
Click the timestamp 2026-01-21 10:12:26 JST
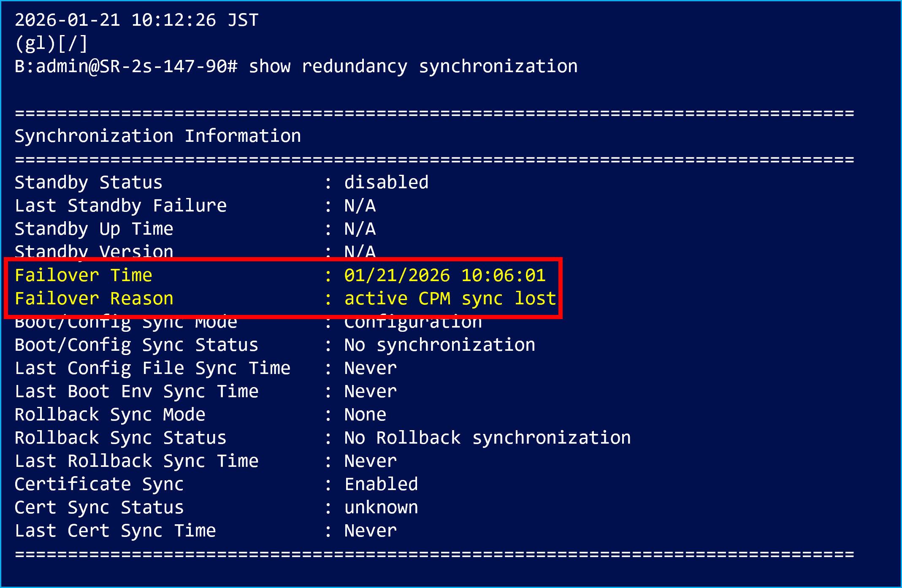(136, 20)
